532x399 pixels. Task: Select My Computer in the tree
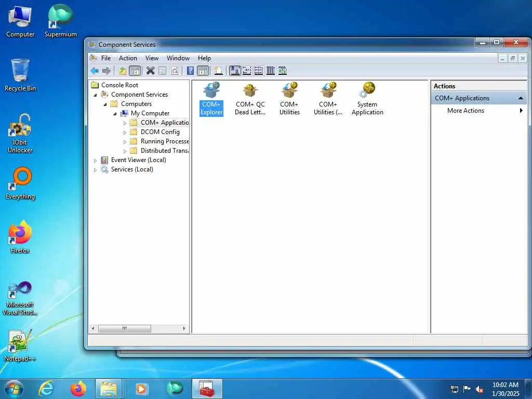(x=150, y=113)
